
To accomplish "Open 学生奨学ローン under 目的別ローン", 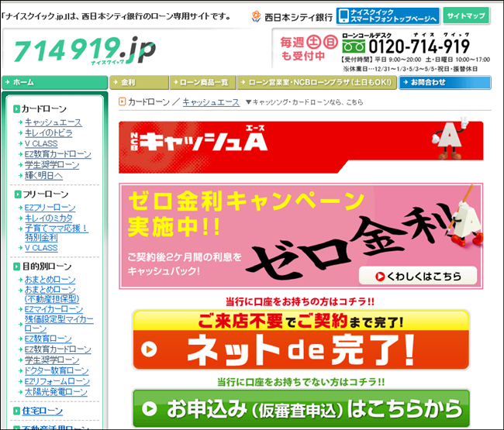I will [52, 360].
